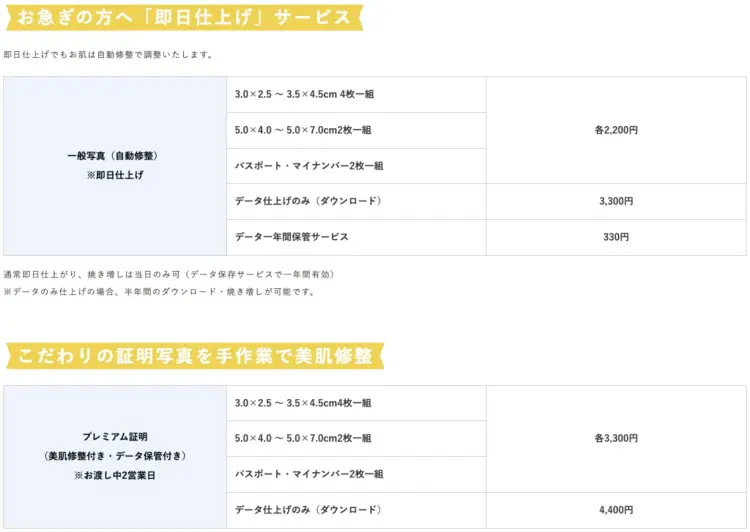750x532 pixels.
Task: Click the 通常即日仕上がり note text
Action: tap(168, 274)
